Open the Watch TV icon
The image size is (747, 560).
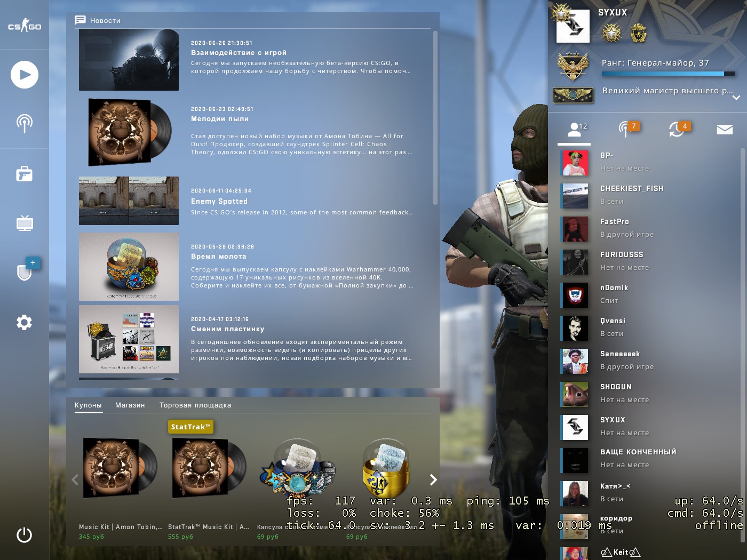click(x=25, y=223)
